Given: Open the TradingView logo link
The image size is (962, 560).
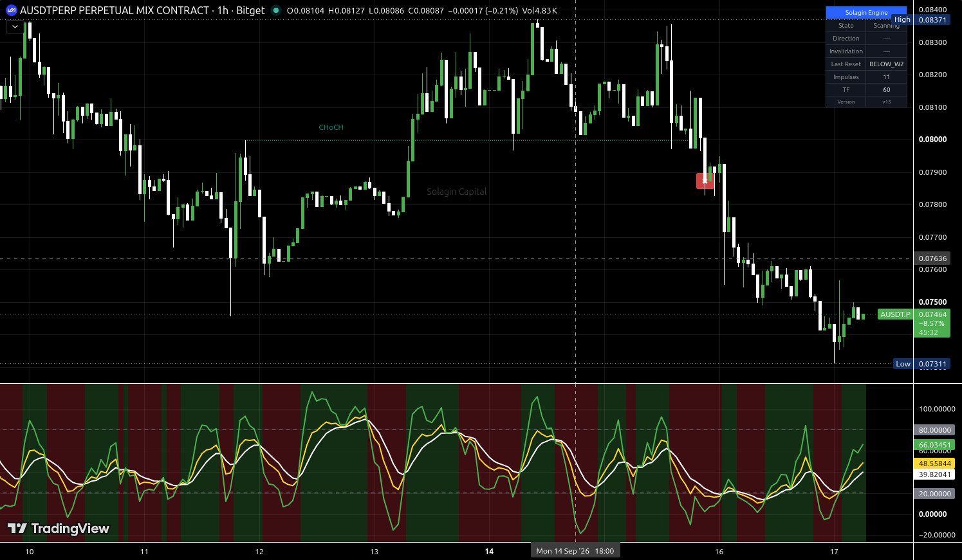Looking at the screenshot, I should pyautogui.click(x=59, y=528).
